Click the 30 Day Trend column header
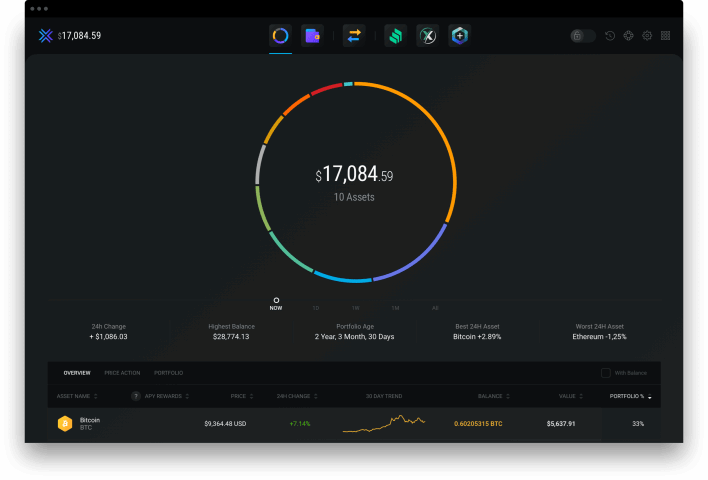 pos(384,396)
